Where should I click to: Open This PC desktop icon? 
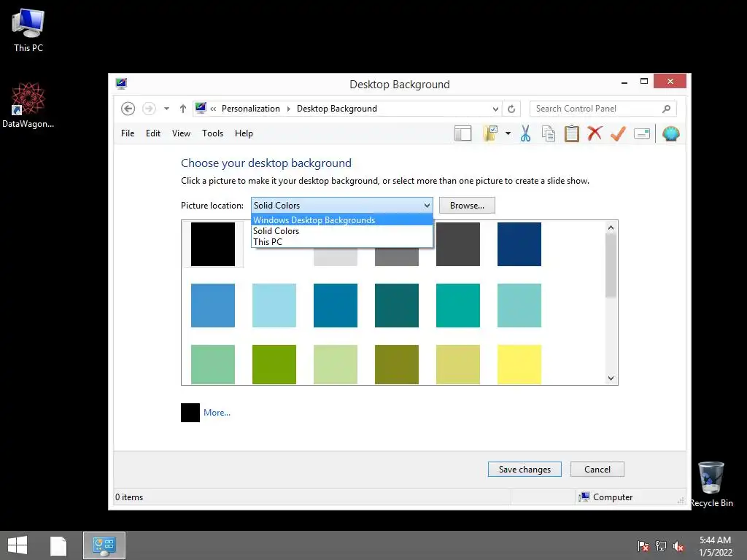click(x=28, y=30)
